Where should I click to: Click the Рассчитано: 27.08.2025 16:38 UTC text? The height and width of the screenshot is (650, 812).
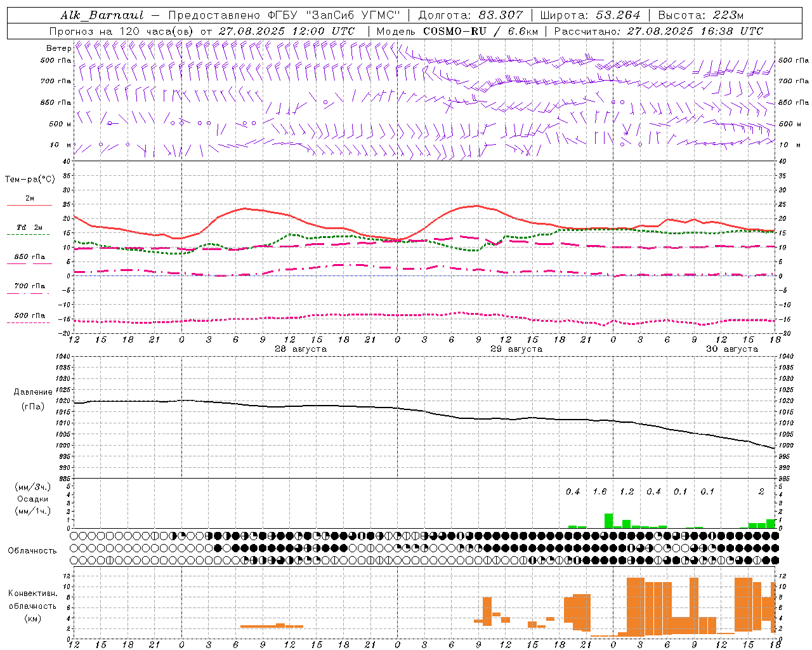[658, 31]
